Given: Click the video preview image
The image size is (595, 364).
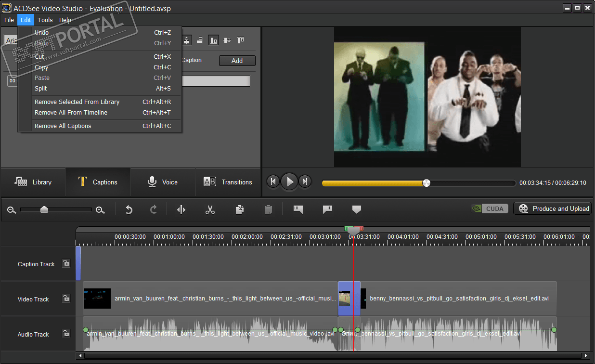Looking at the screenshot, I should pos(427,97).
